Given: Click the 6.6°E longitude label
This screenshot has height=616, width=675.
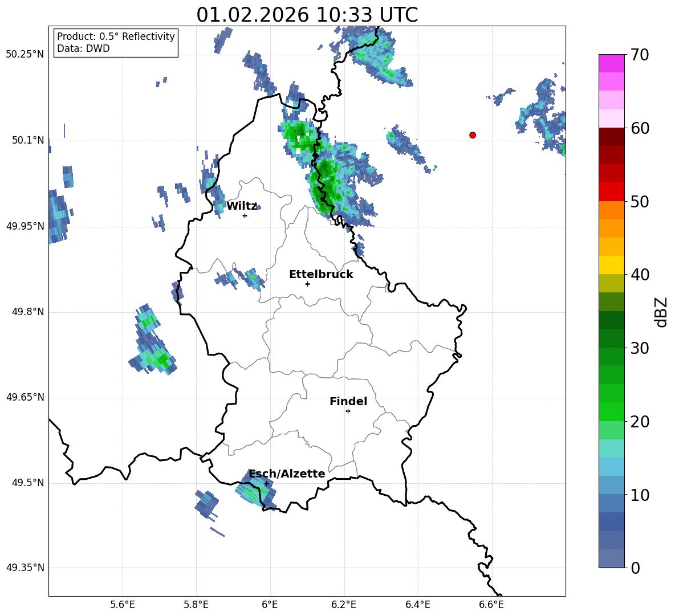Looking at the screenshot, I should coord(491,605).
